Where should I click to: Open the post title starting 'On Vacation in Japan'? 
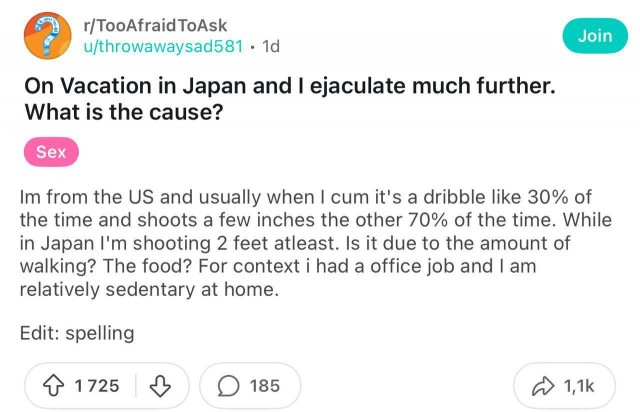tap(288, 87)
